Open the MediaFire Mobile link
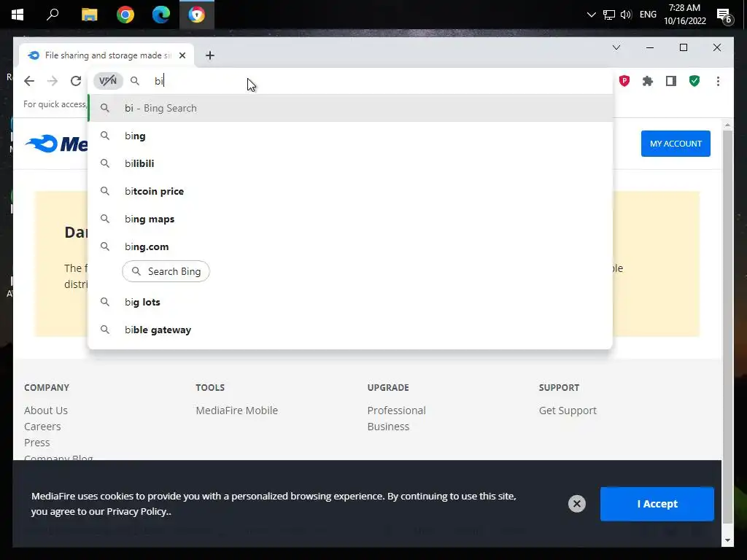Image resolution: width=747 pixels, height=560 pixels. coord(237,411)
